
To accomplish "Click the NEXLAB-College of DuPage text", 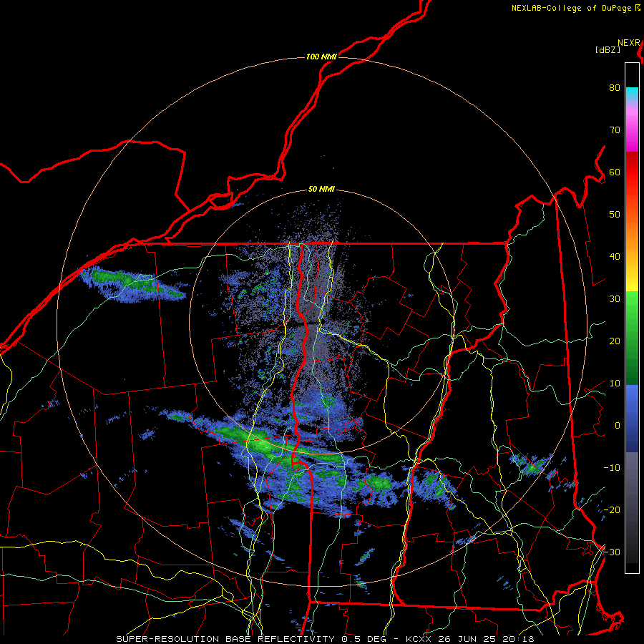I will pos(572,8).
